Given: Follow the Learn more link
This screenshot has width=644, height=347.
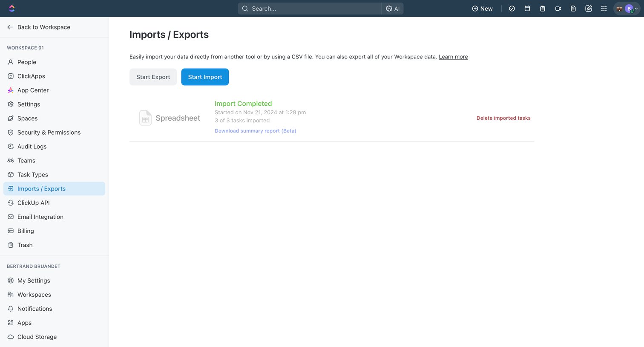Looking at the screenshot, I should tap(453, 57).
